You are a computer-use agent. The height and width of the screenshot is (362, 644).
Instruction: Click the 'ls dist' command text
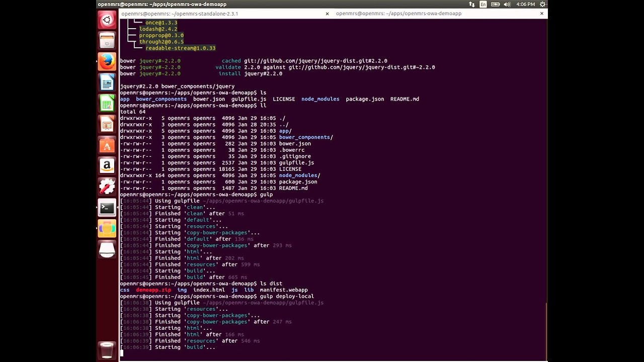pos(271,284)
